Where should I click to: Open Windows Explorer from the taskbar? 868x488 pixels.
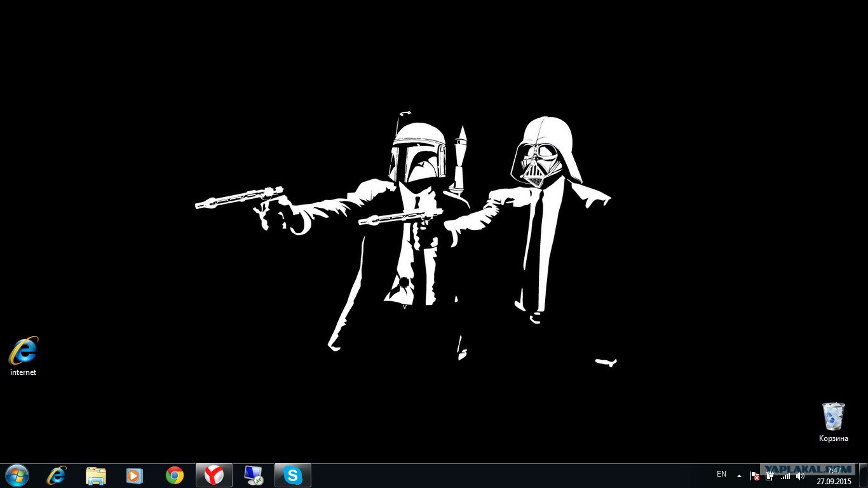coord(96,475)
